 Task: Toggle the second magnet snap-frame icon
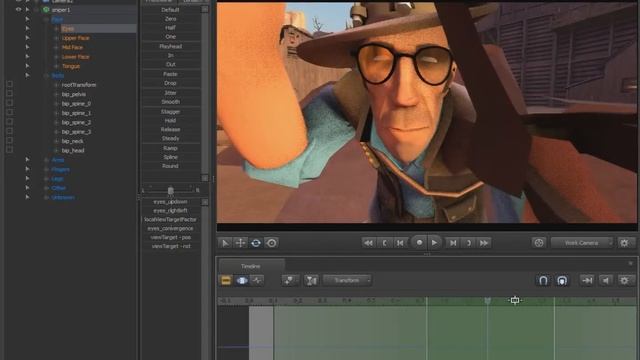tap(562, 280)
